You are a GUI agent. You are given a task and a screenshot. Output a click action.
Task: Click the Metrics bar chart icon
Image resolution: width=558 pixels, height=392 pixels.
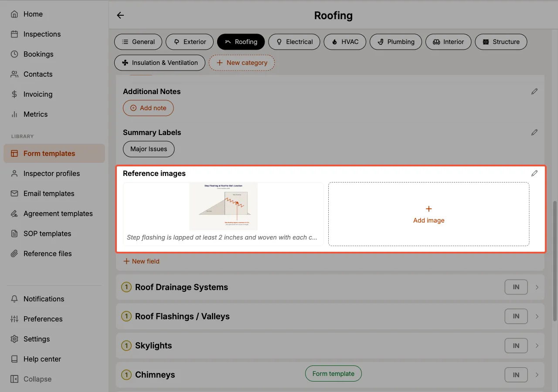(x=14, y=114)
